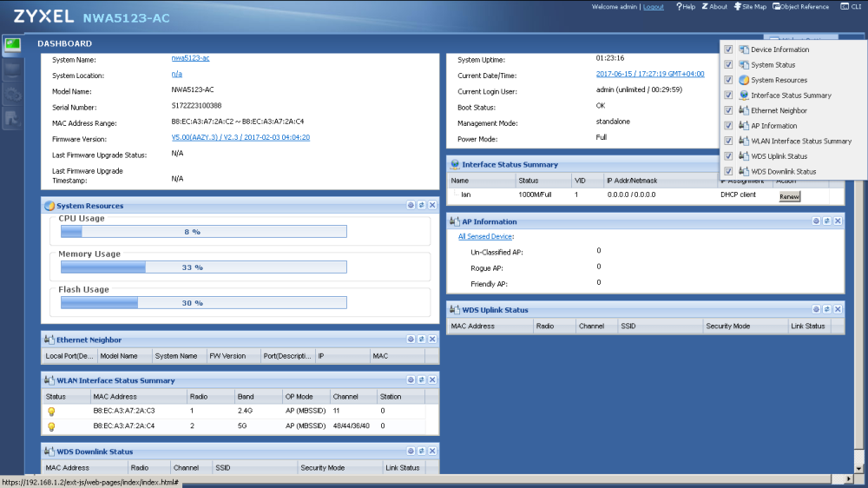The image size is (868, 488).
Task: Collapse the AP Information panel
Action: point(816,221)
